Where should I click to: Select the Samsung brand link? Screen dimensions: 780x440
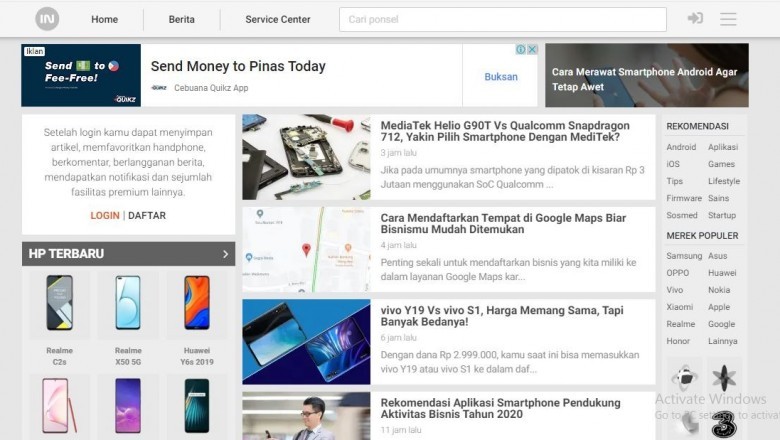point(684,256)
